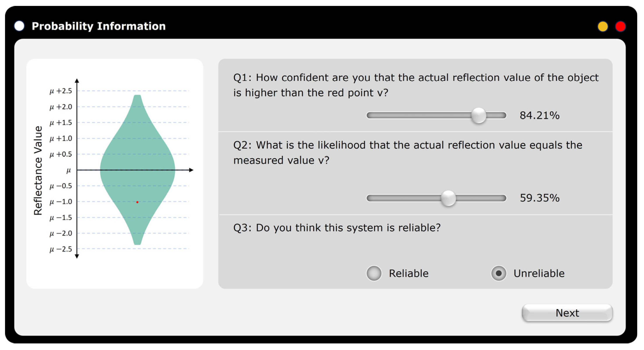The width and height of the screenshot is (644, 350).
Task: Click the Q2 question text
Action: point(408,153)
